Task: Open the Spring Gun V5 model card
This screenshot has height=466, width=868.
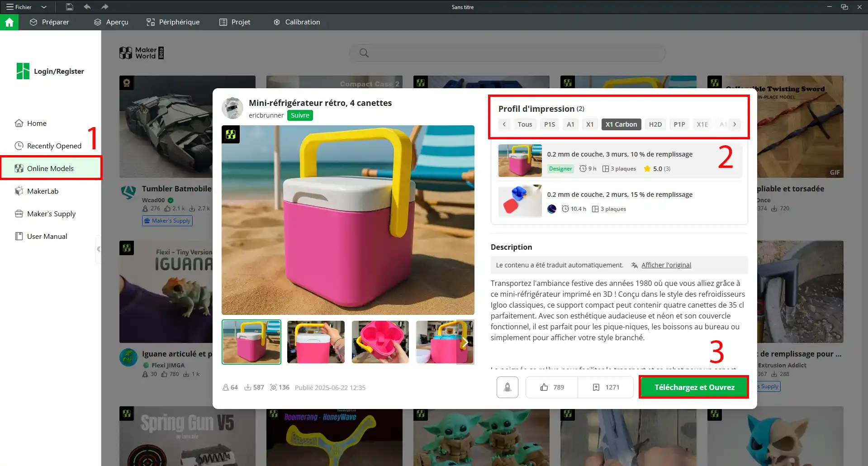Action: click(x=187, y=436)
